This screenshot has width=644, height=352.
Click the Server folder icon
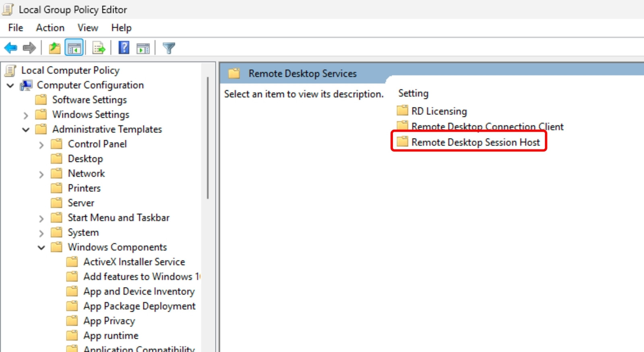(56, 203)
